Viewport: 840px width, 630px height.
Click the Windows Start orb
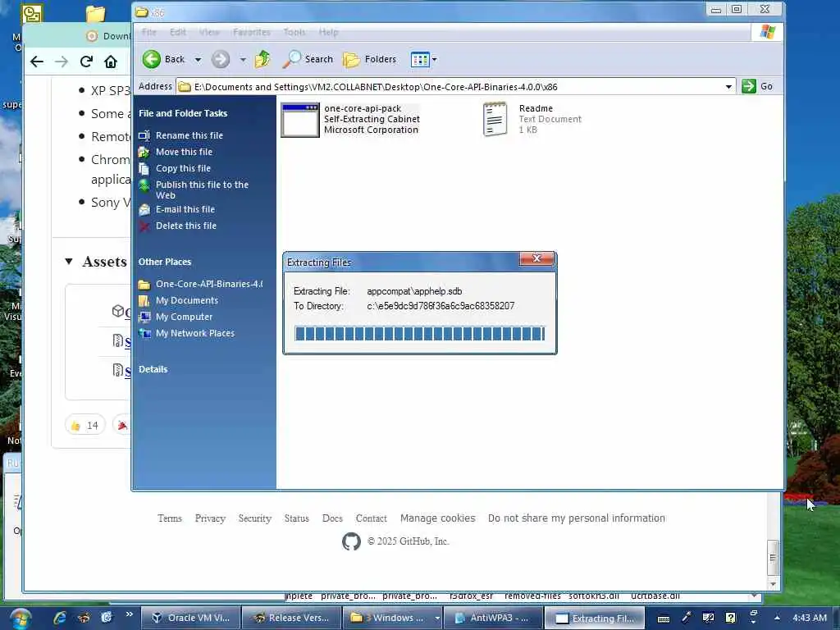20,619
